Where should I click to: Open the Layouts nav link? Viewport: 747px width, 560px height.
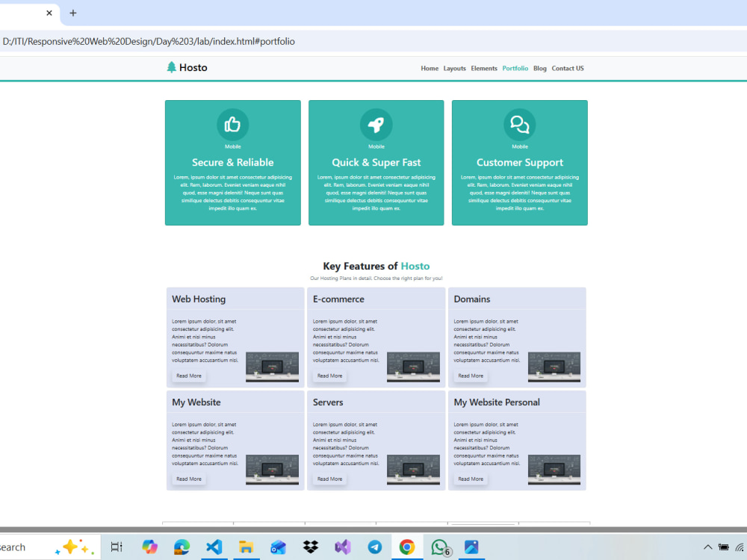[x=454, y=68]
